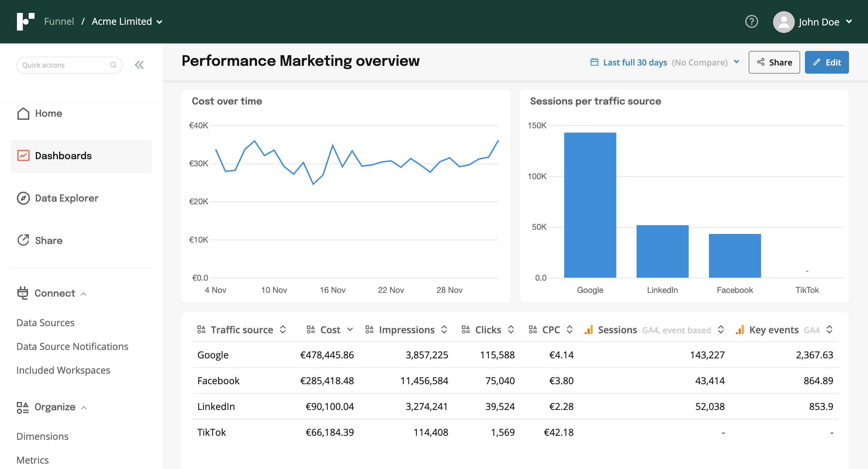868x469 pixels.
Task: Toggle sorting on the CPC column
Action: point(569,330)
